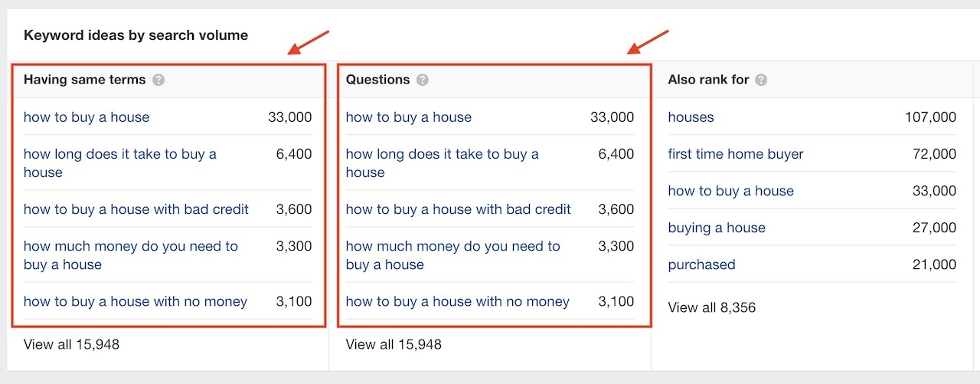This screenshot has height=384, width=980.
Task: Click help icon beside Also rank for
Action: pos(761,80)
